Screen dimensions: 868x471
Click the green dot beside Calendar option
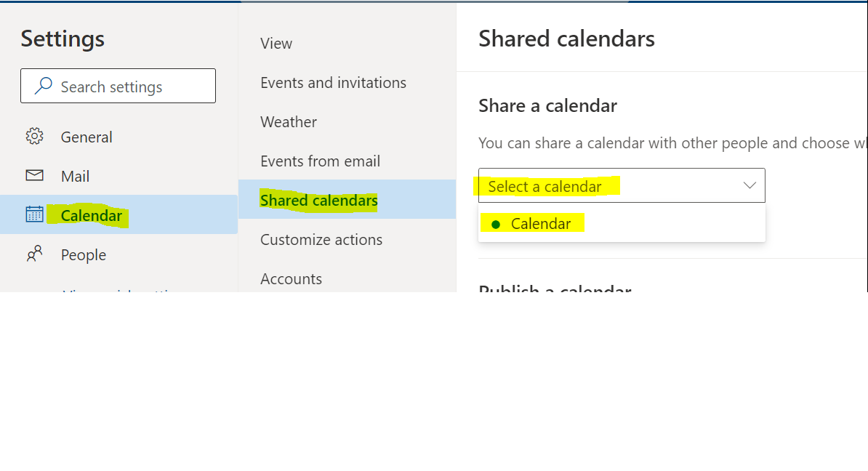click(x=496, y=224)
